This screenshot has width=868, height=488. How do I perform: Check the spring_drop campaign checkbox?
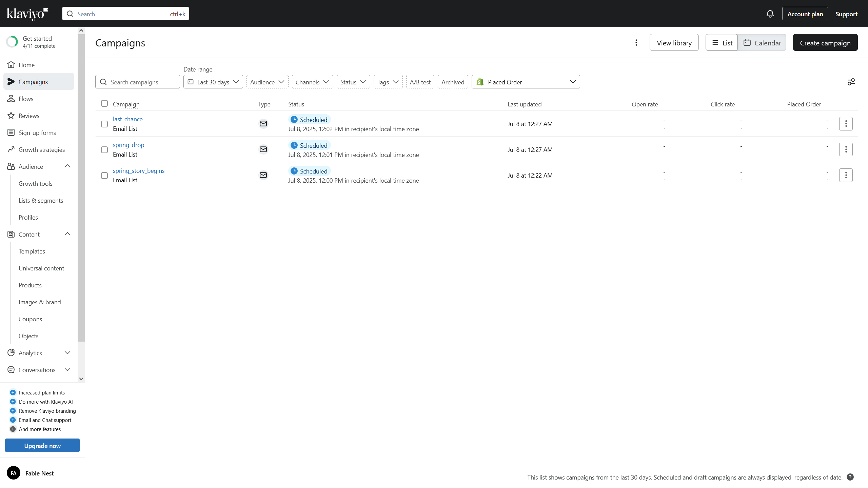[104, 150]
